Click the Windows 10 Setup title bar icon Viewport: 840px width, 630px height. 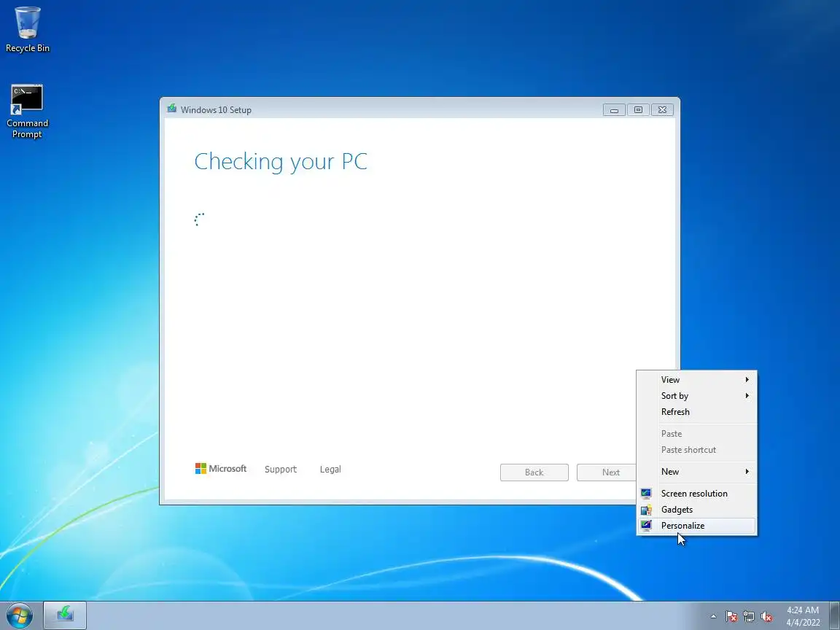(x=172, y=109)
